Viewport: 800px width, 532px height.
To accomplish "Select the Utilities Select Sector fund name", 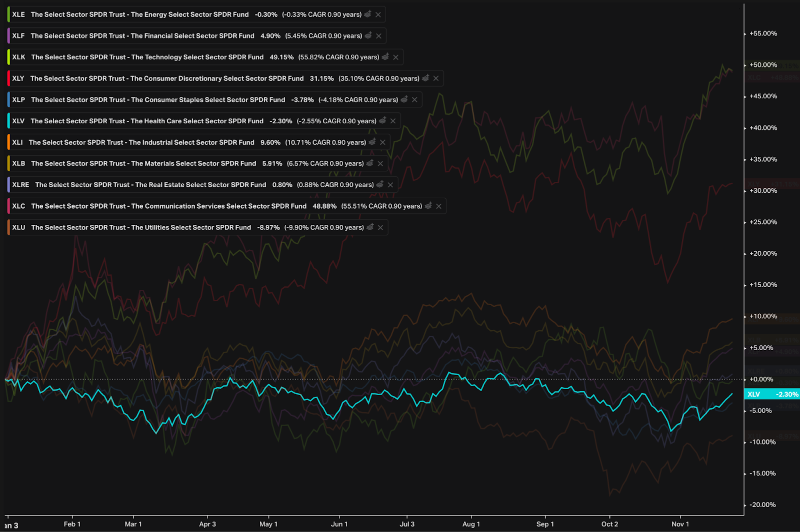I will pyautogui.click(x=141, y=227).
